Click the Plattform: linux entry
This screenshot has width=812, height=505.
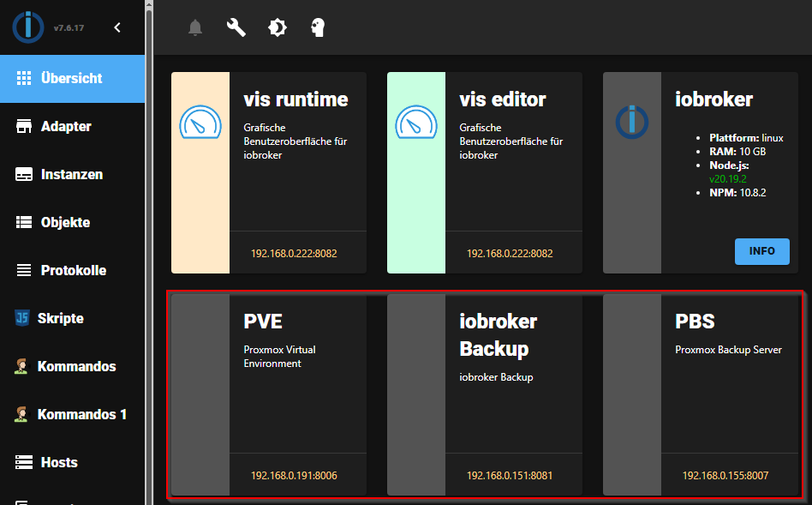746,138
